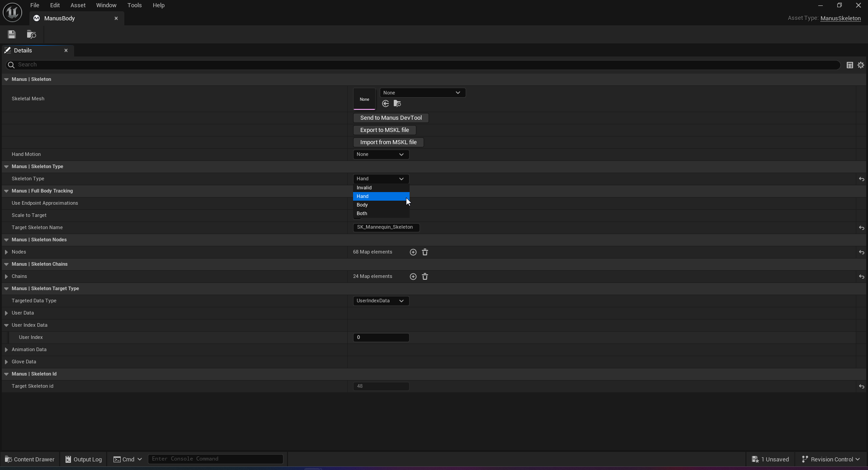
Task: Add a new element to Chains map
Action: [x=413, y=277]
